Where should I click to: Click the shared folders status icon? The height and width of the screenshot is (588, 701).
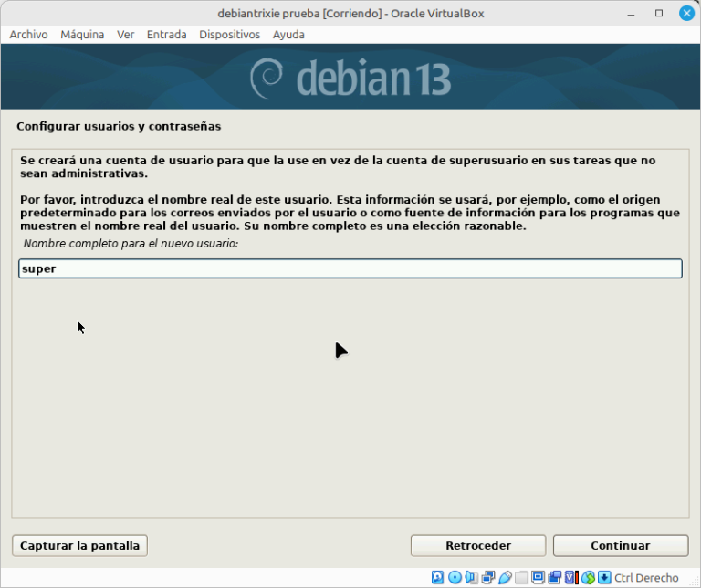(x=521, y=577)
